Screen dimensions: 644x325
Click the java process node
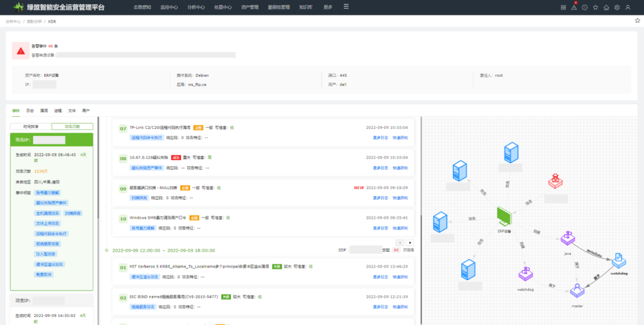click(x=568, y=238)
